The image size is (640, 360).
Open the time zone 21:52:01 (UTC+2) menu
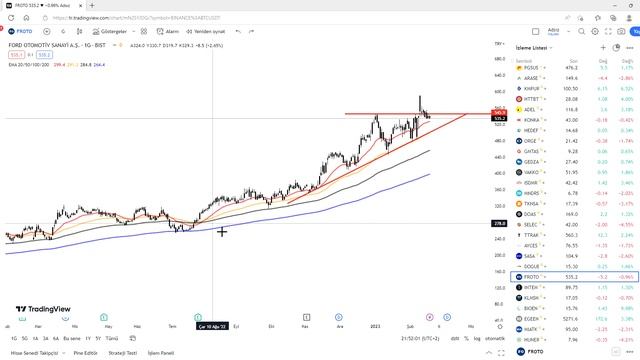(420, 338)
